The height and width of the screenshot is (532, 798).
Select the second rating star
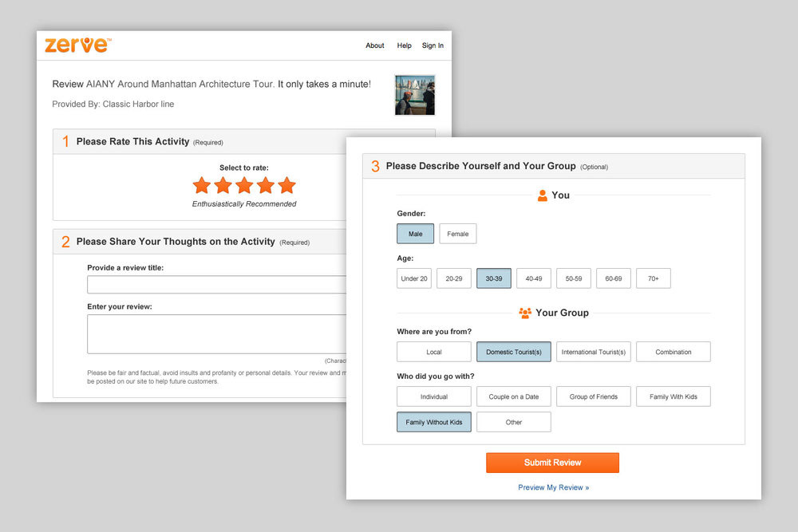pyautogui.click(x=223, y=185)
